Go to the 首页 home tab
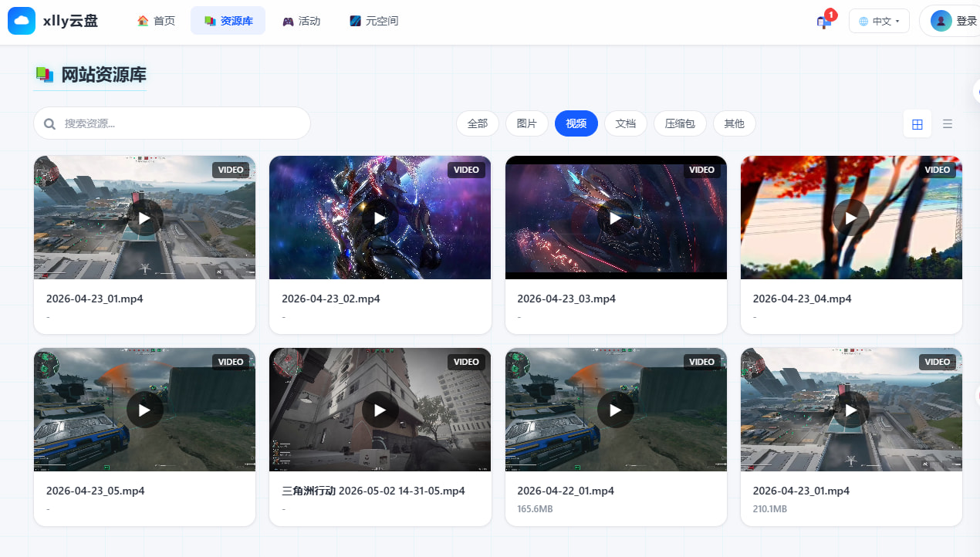This screenshot has height=557, width=980. [156, 21]
